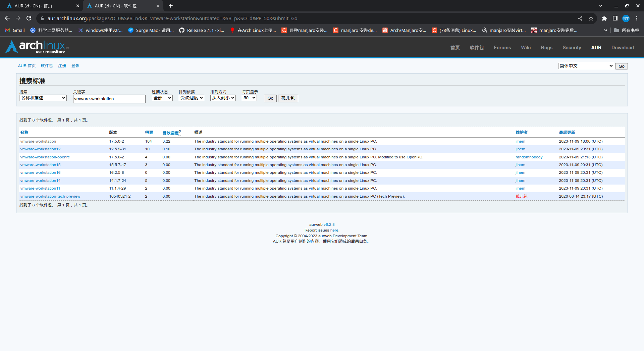The image size is (644, 351).
Task: Open the 注册 link
Action: [x=62, y=66]
